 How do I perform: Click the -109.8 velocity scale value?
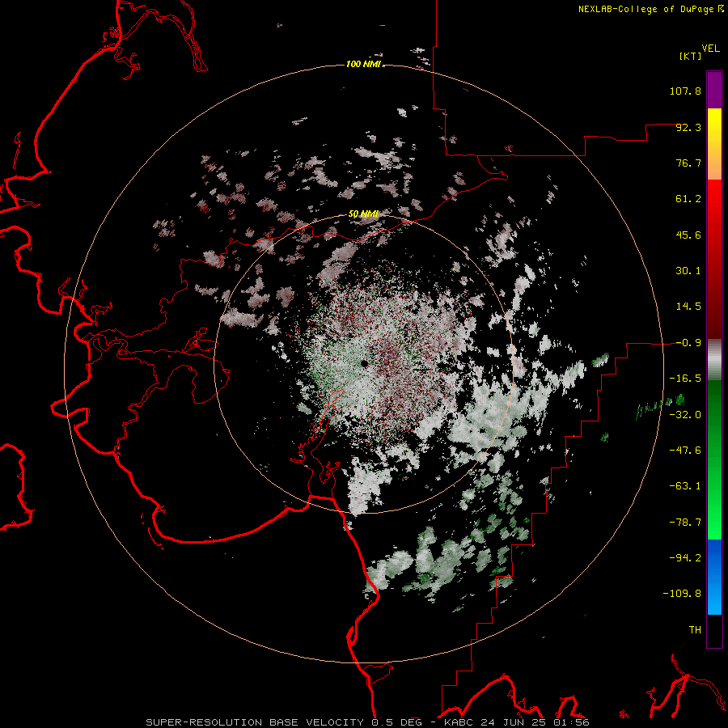[x=682, y=594]
